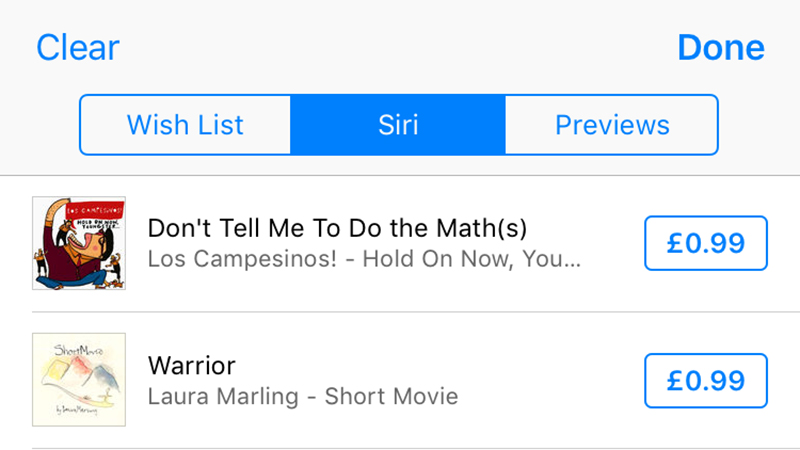Select the truncated Hold On Now, You… album text
800x450 pixels.
click(471, 259)
